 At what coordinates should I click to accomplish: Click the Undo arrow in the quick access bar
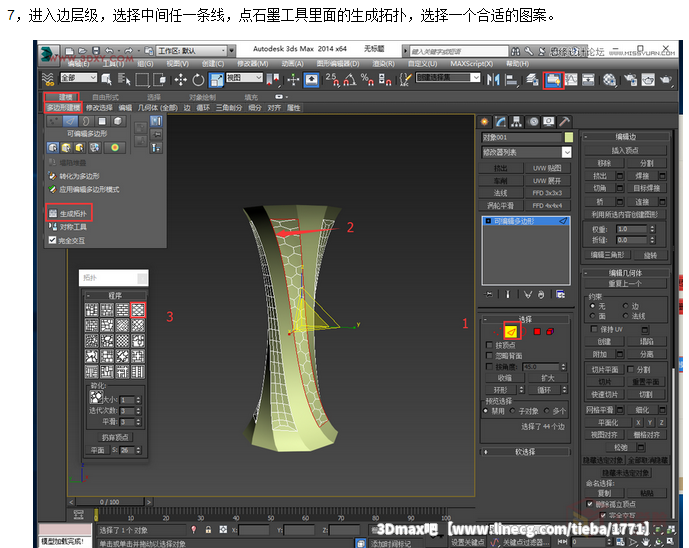coord(109,51)
